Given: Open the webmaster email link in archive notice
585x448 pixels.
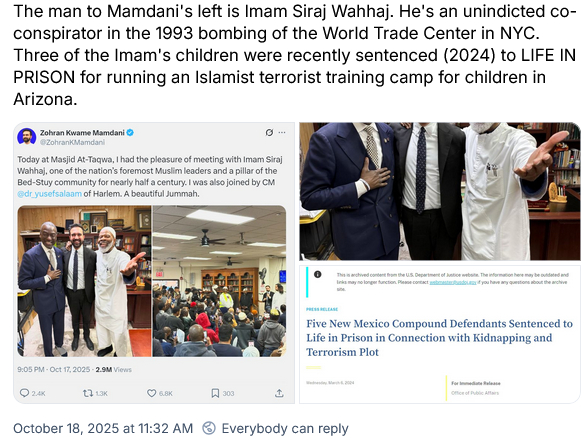Looking at the screenshot, I should click(x=453, y=282).
